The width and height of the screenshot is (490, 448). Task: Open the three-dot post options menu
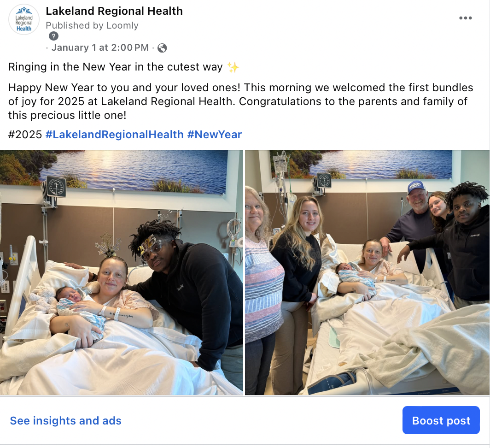click(x=465, y=18)
